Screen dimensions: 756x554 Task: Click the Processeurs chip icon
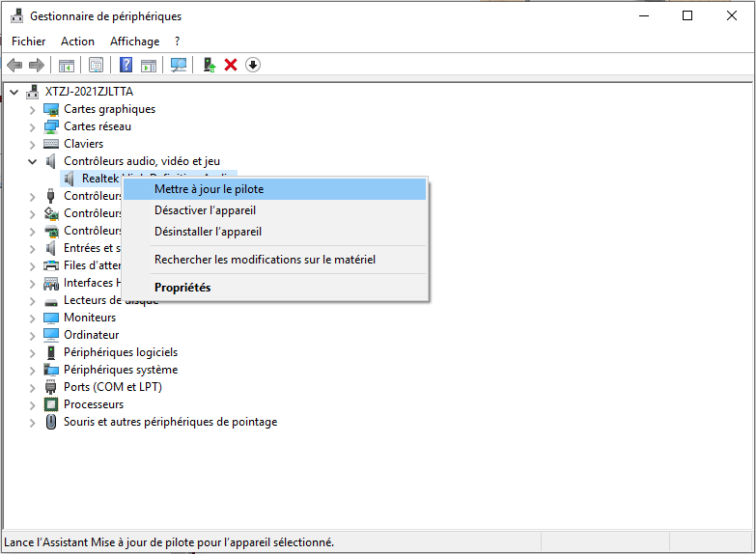[51, 404]
